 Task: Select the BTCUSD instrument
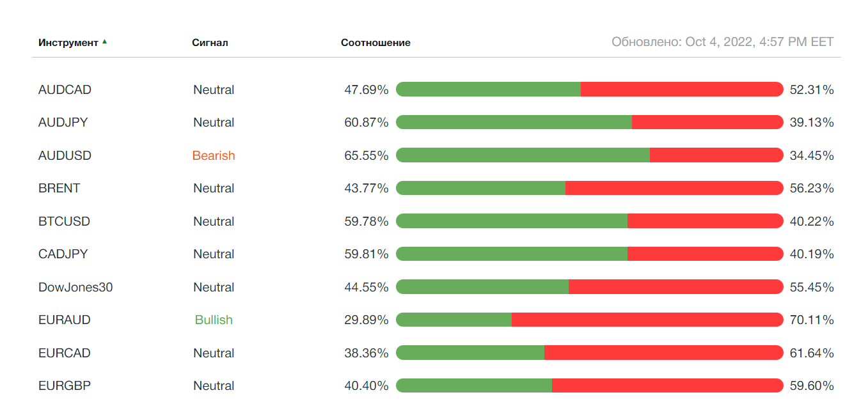coord(64,222)
